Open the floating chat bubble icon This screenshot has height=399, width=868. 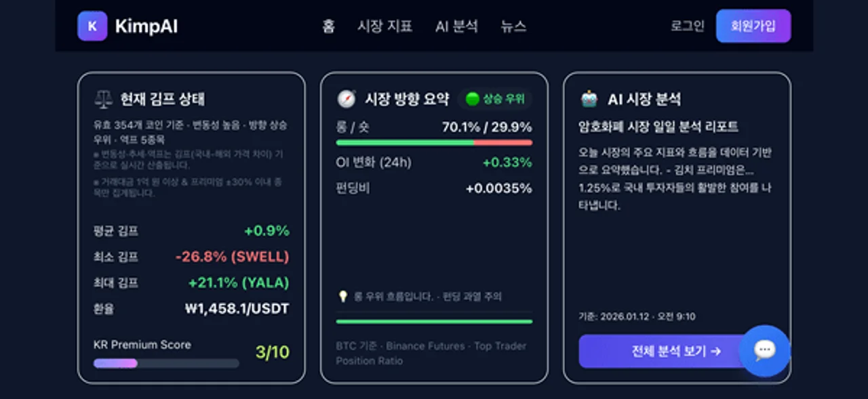click(764, 350)
